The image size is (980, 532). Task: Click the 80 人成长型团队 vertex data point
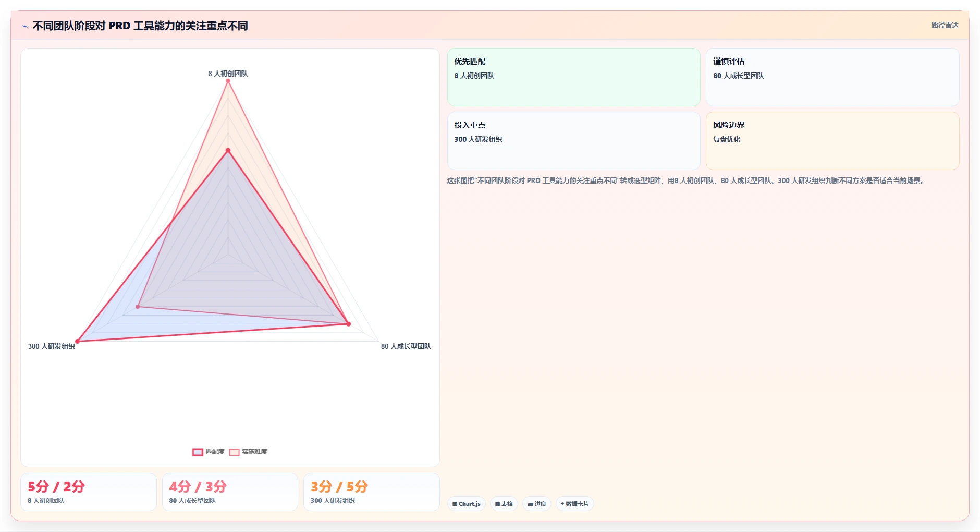(x=349, y=324)
